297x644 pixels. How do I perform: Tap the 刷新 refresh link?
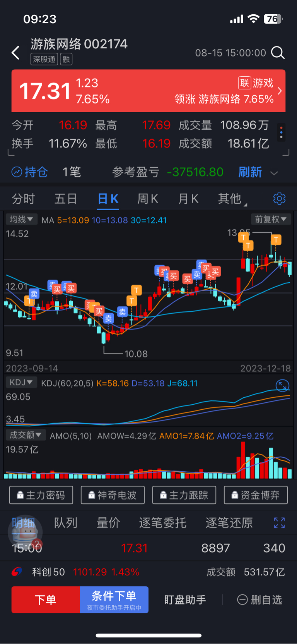250,172
